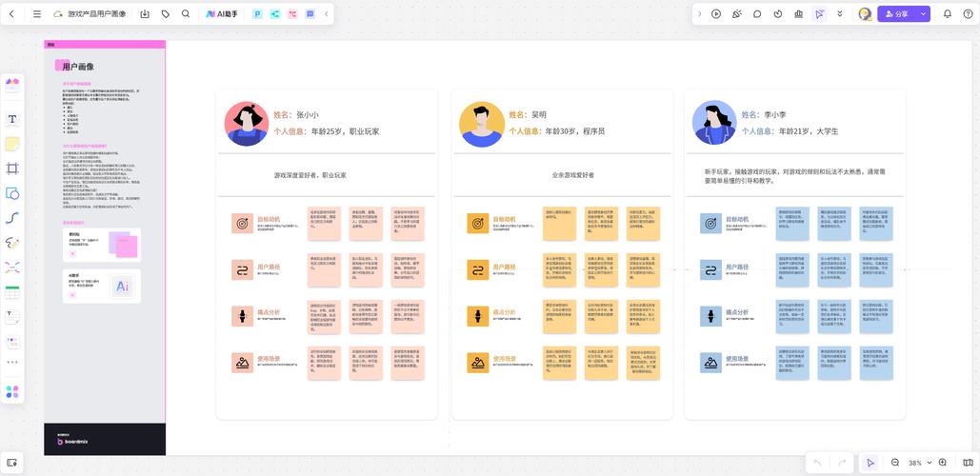
Task: Toggle the minimap panel
Action: coord(969,463)
